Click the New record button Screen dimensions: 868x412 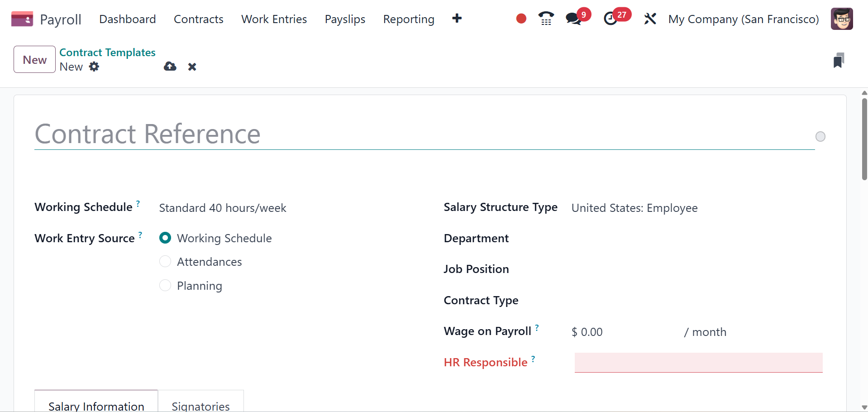coord(34,59)
